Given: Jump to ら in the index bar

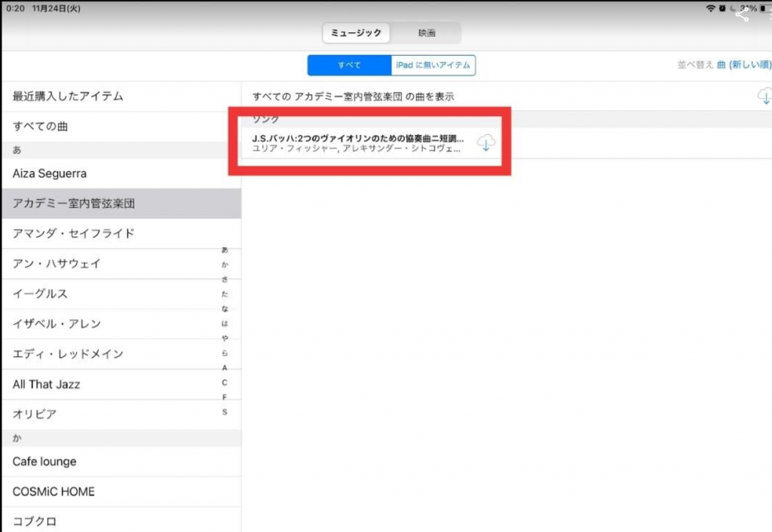Looking at the screenshot, I should point(225,353).
